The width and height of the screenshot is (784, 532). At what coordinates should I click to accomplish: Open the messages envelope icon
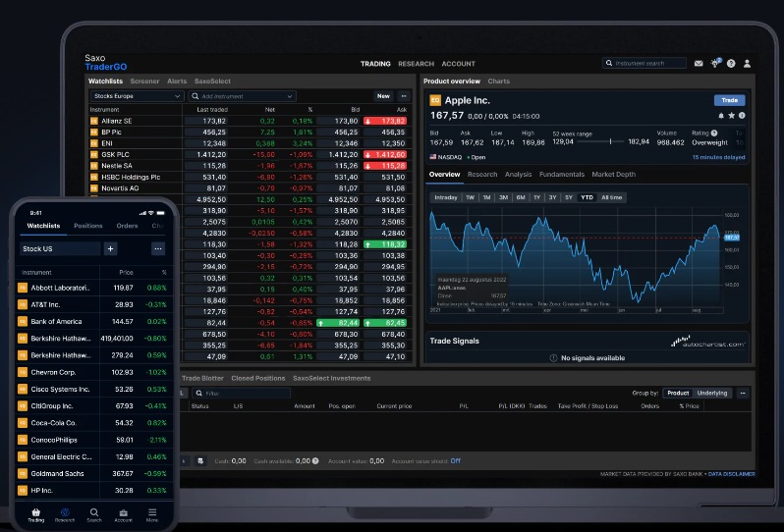699,63
